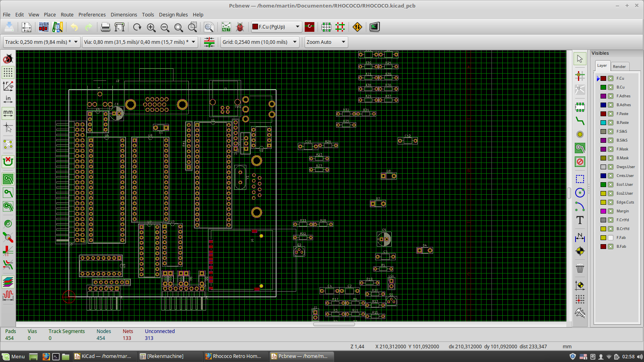Click the F.SilkS layer name
Image resolution: width=644 pixels, height=362 pixels.
621,132
